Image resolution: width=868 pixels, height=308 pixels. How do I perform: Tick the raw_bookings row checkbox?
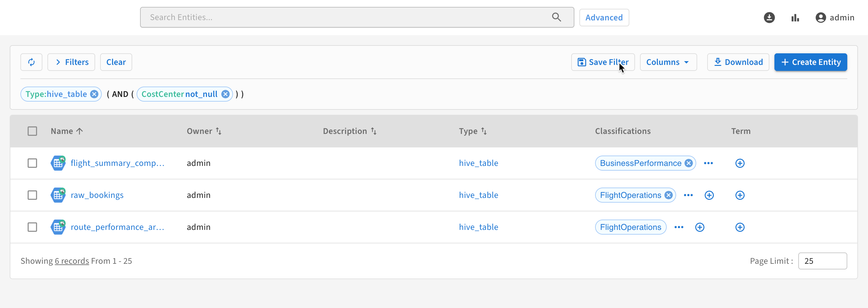coord(32,195)
